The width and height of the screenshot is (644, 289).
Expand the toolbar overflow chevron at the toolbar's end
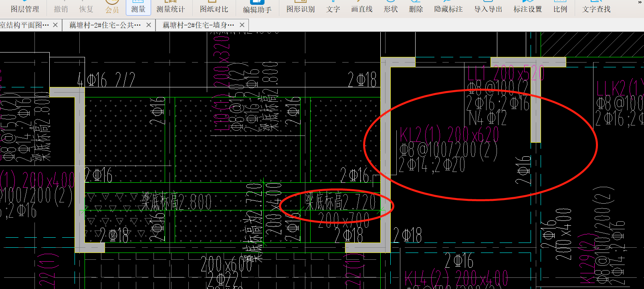point(640,2)
